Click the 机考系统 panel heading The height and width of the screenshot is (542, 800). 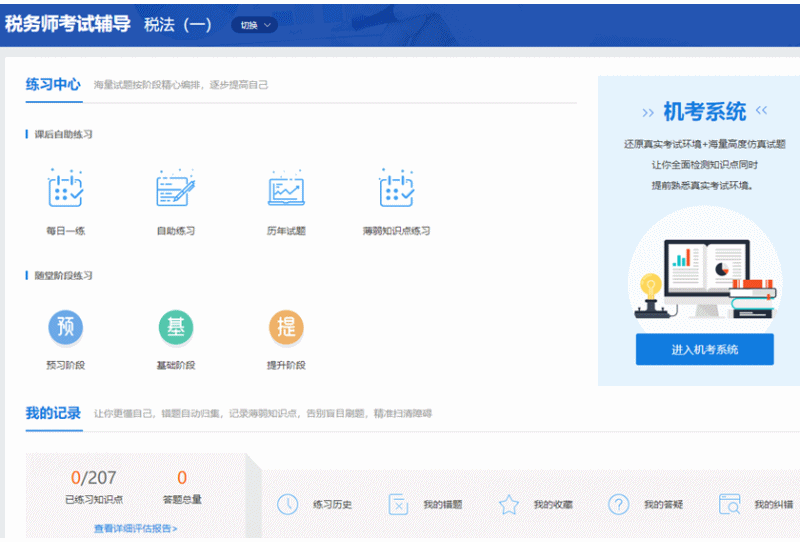click(704, 111)
